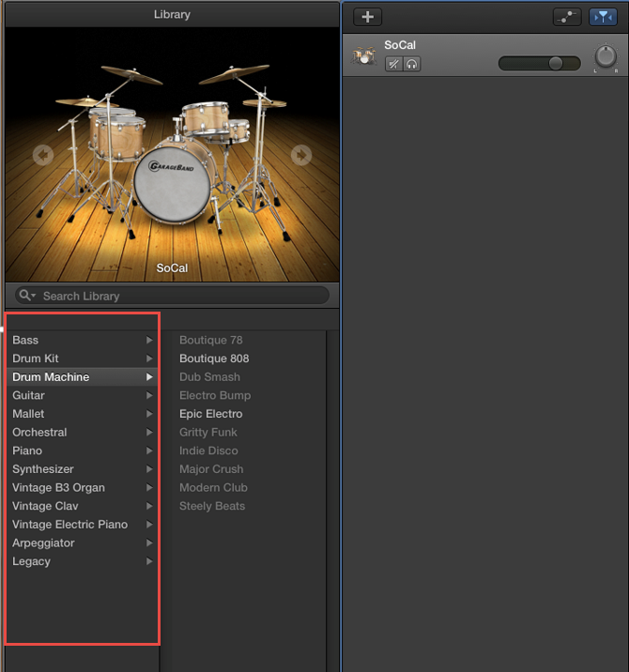This screenshot has width=629, height=672.
Task: Expand Guitar category arrow
Action: click(149, 395)
